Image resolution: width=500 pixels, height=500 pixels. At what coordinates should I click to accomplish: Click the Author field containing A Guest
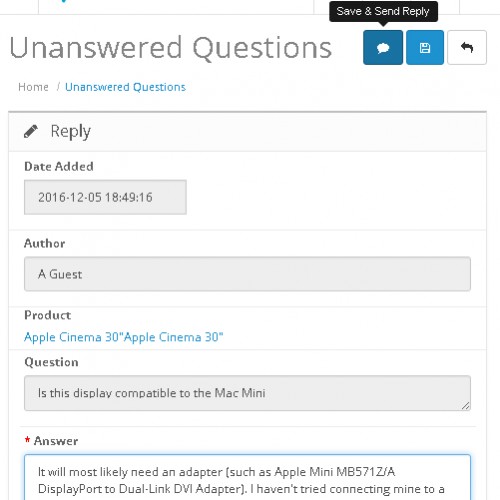247,274
